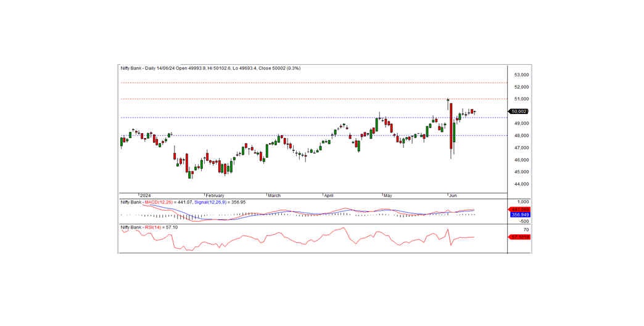Select the '47,000' price axis label
The image size is (644, 326).
click(521, 148)
